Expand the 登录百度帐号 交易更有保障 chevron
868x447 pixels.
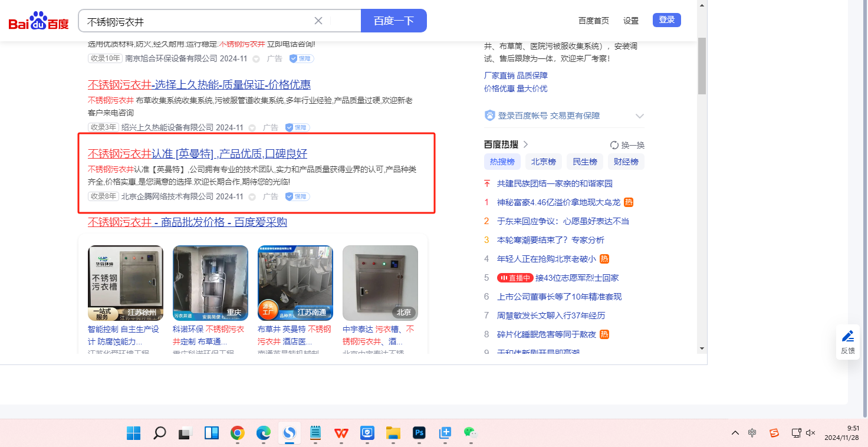coord(640,116)
